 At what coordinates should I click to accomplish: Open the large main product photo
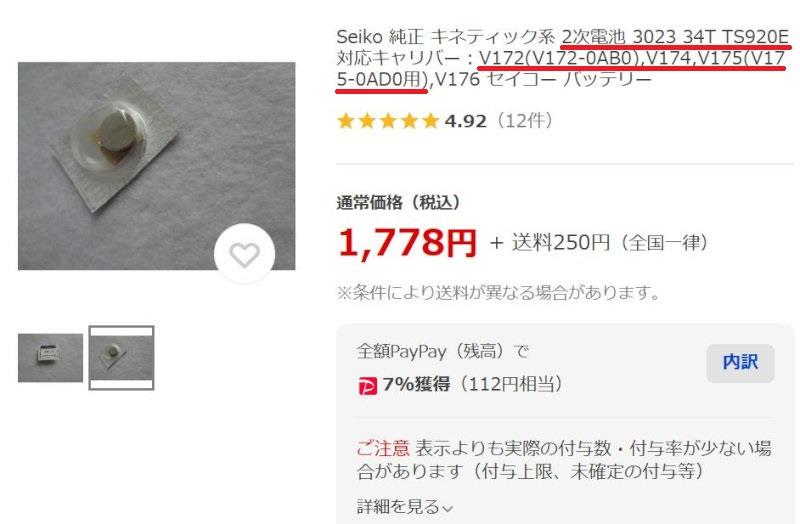tap(157, 166)
